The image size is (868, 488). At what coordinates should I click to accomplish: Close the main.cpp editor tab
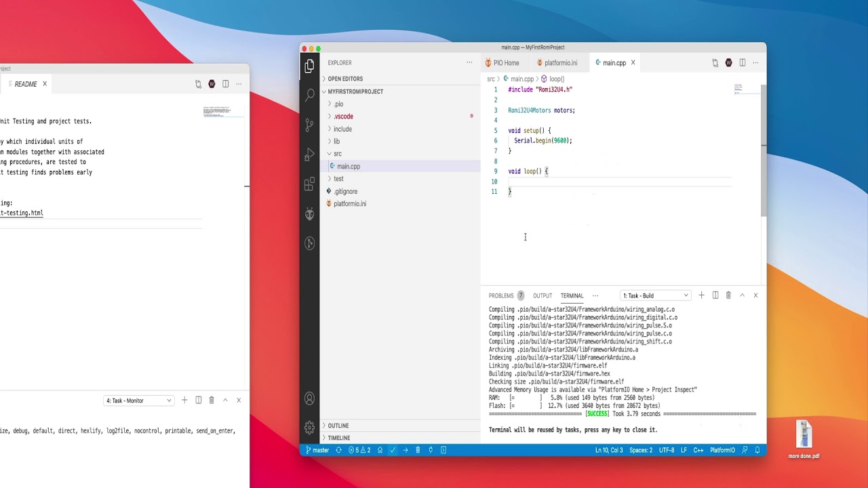(x=633, y=63)
